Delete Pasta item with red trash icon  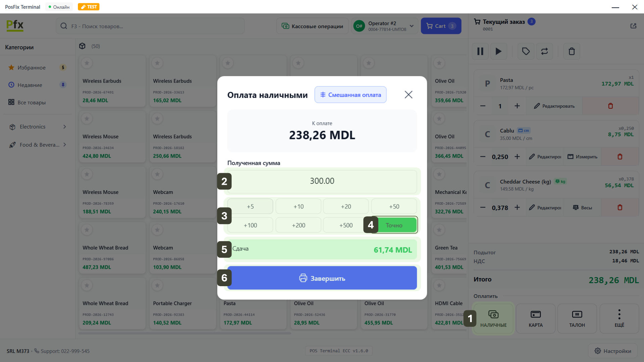[x=610, y=106]
